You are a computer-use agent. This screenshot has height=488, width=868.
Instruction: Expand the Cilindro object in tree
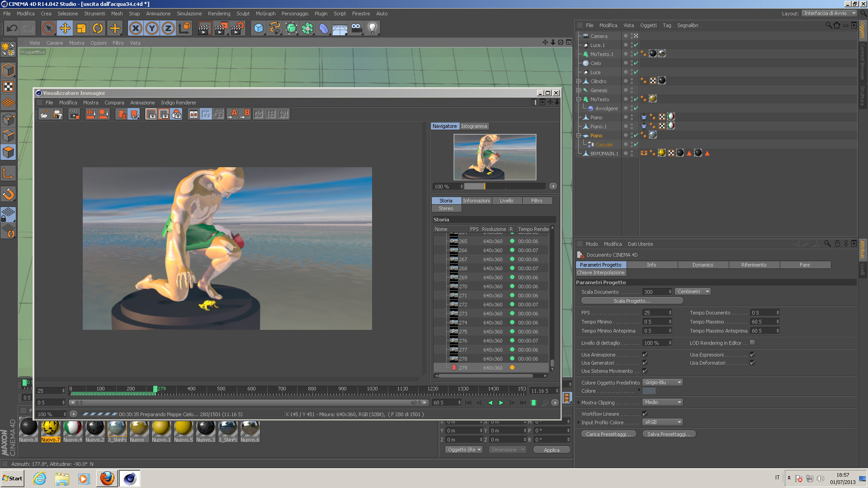(x=578, y=81)
